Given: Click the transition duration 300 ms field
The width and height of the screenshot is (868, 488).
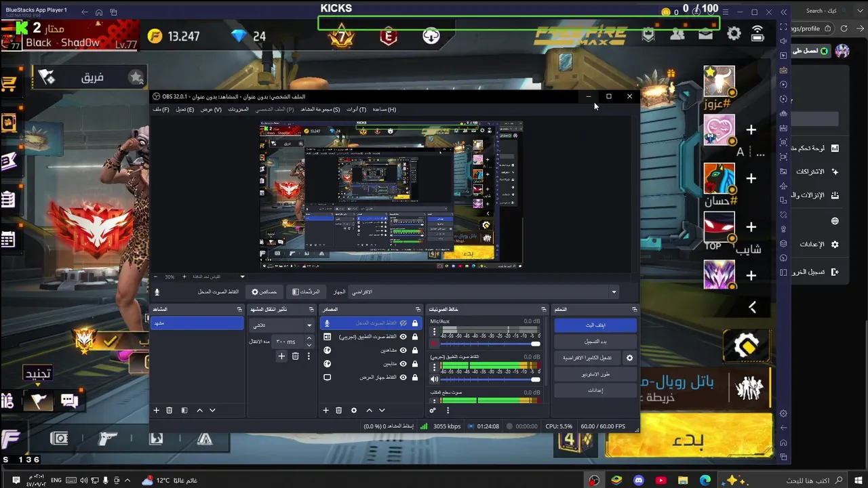Looking at the screenshot, I should (x=286, y=342).
